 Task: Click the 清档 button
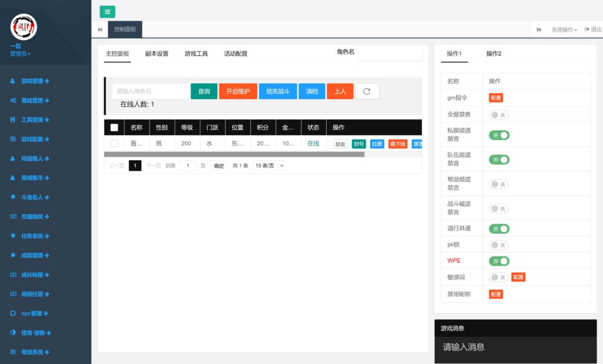[312, 91]
